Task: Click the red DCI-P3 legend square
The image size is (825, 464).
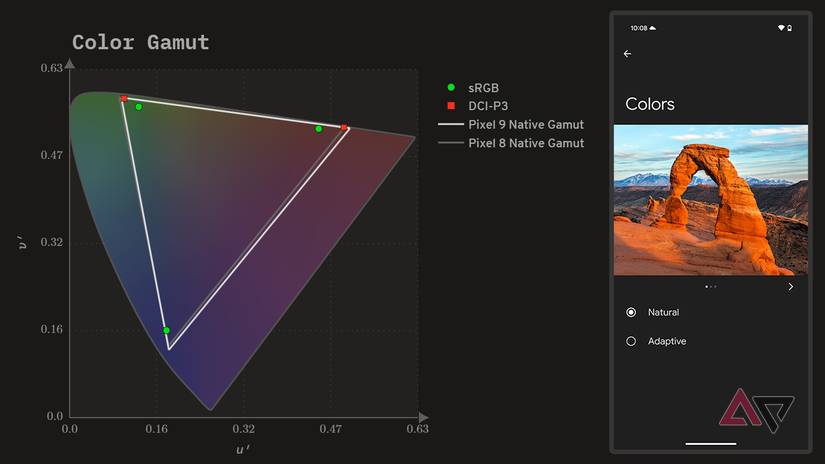Action: [x=451, y=106]
